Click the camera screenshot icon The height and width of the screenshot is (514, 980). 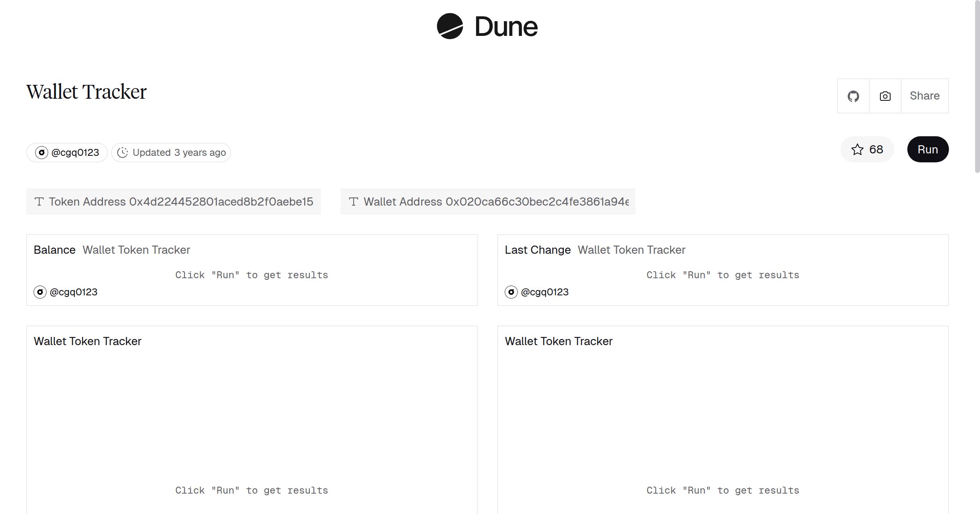[x=884, y=95]
